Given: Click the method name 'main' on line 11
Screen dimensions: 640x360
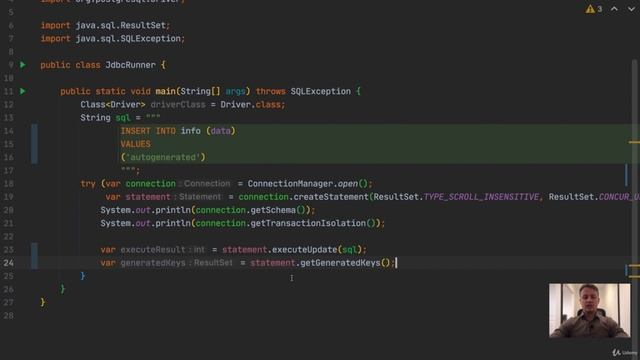Looking at the screenshot, I should coord(165,91).
